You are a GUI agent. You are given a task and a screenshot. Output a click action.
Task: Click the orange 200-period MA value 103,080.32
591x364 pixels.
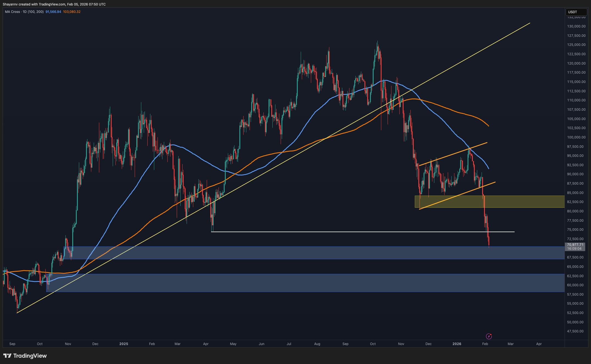point(71,12)
